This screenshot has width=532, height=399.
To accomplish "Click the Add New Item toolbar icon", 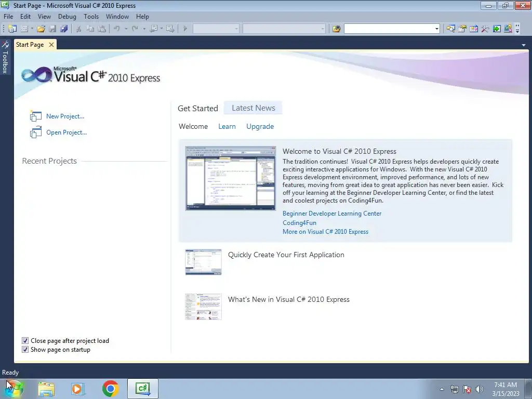I will point(24,29).
